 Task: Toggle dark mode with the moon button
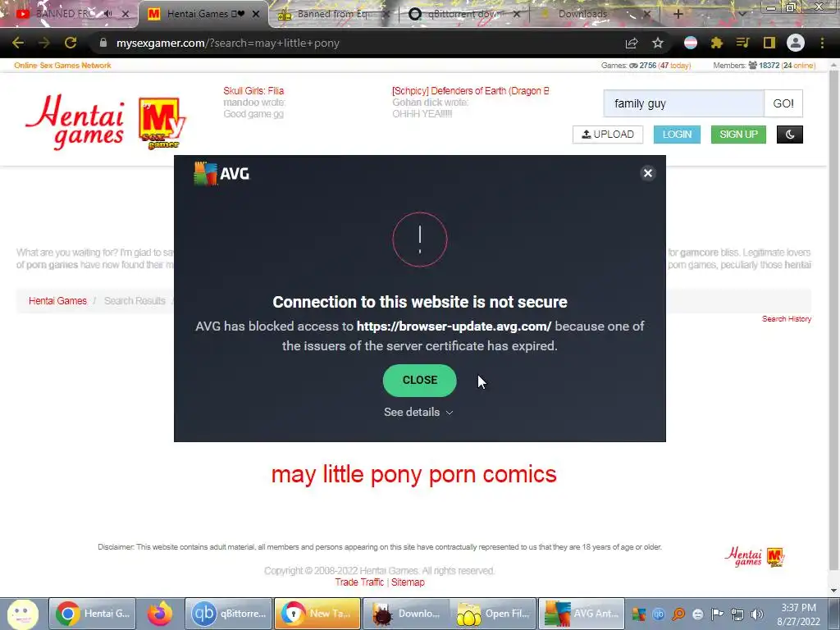(790, 135)
